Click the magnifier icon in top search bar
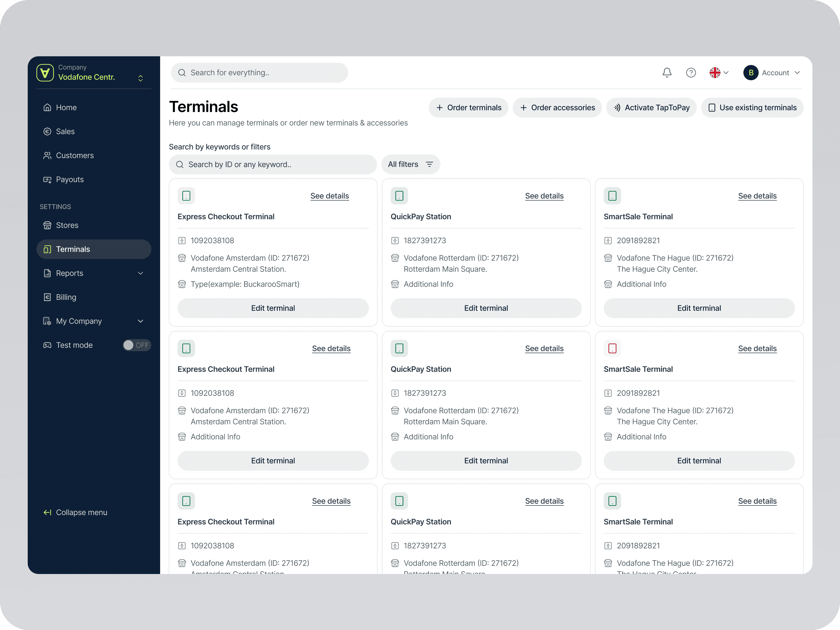This screenshot has width=840, height=630. pyautogui.click(x=182, y=73)
